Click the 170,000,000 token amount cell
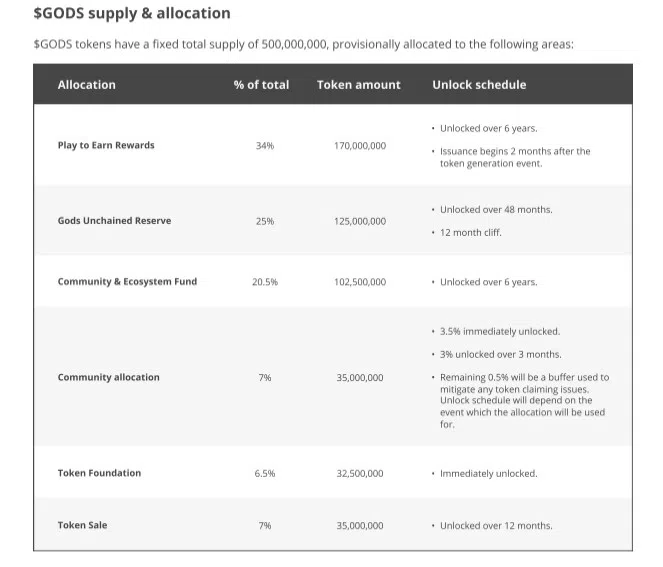 click(x=359, y=146)
